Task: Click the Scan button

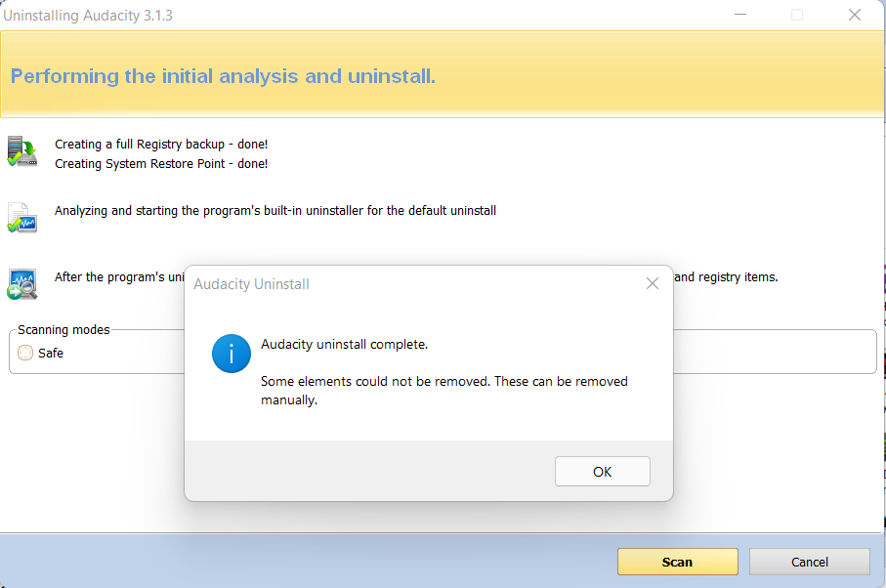Action: [x=678, y=562]
